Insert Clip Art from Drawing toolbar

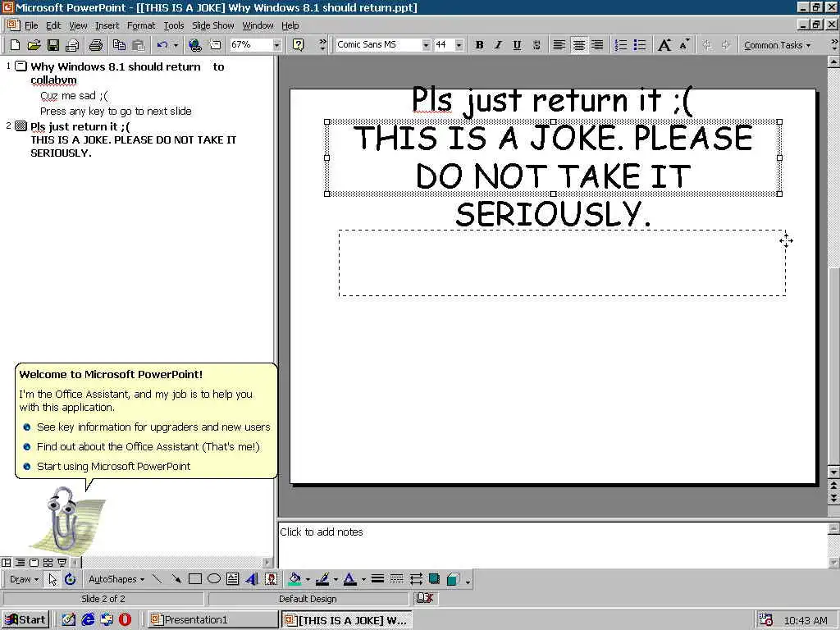click(271, 579)
